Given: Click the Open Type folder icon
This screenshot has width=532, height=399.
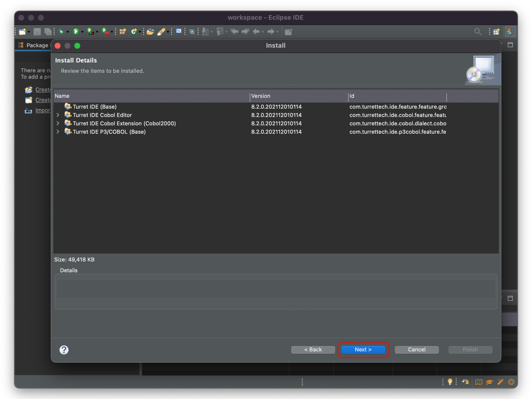Looking at the screenshot, I should pyautogui.click(x=150, y=32).
